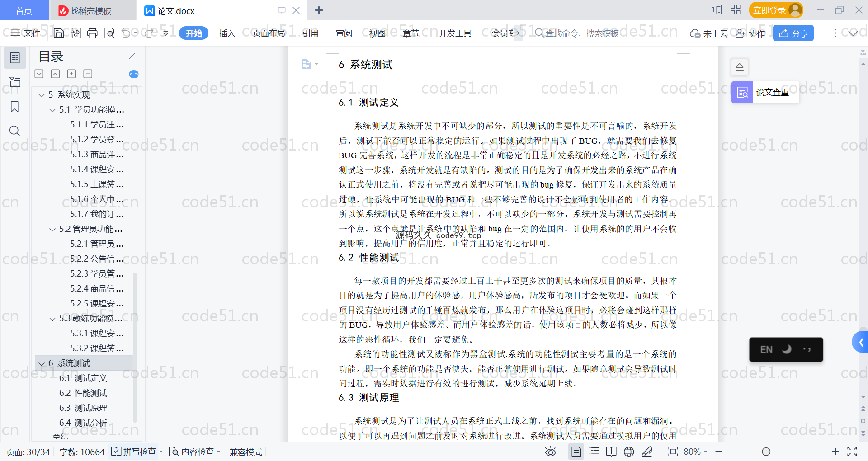Click the command search field 查找命令
Screen dimensions: 868x461
point(577,33)
